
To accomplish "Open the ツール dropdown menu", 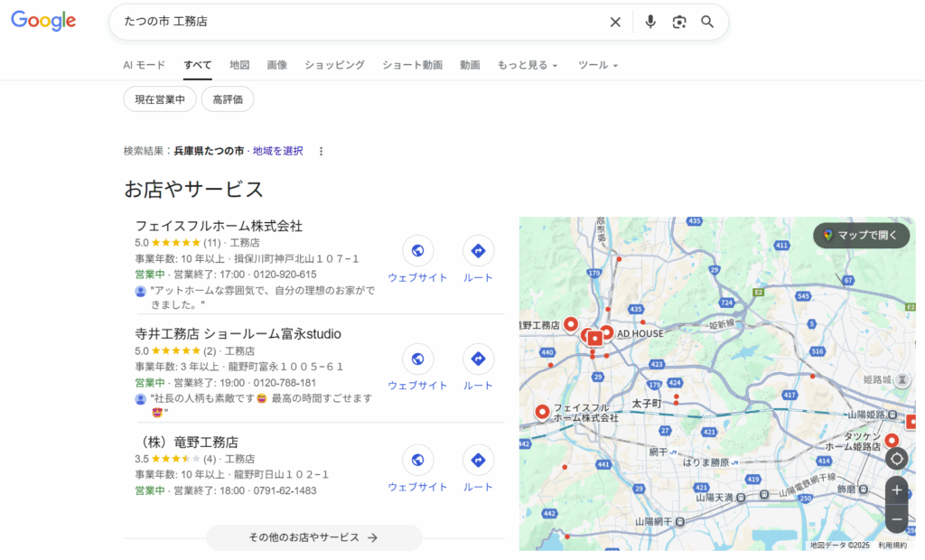I will [598, 65].
